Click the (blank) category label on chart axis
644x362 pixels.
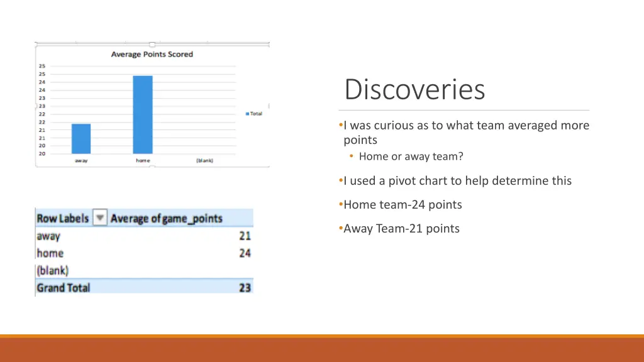[x=204, y=161]
